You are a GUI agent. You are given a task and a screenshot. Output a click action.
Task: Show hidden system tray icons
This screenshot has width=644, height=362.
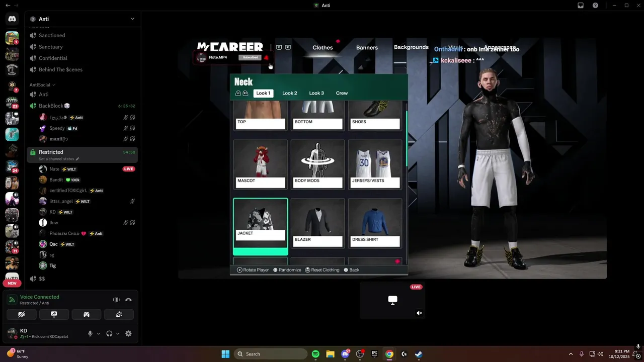tap(571, 354)
